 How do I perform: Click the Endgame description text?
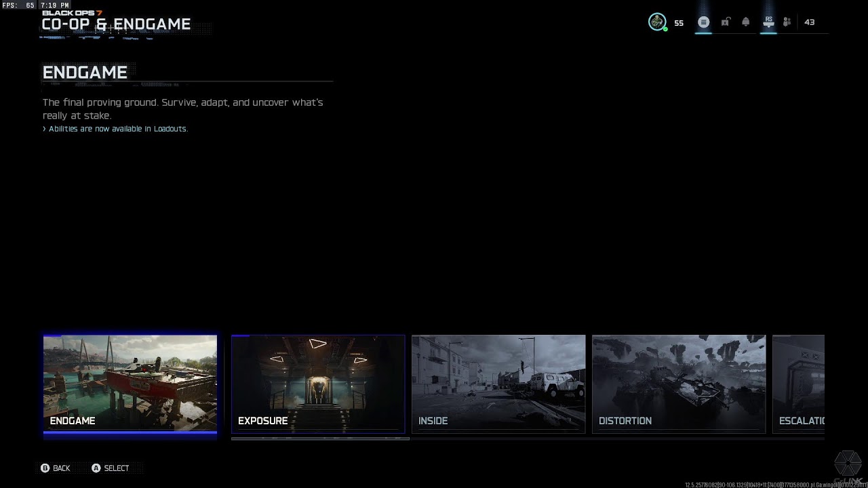[183, 108]
